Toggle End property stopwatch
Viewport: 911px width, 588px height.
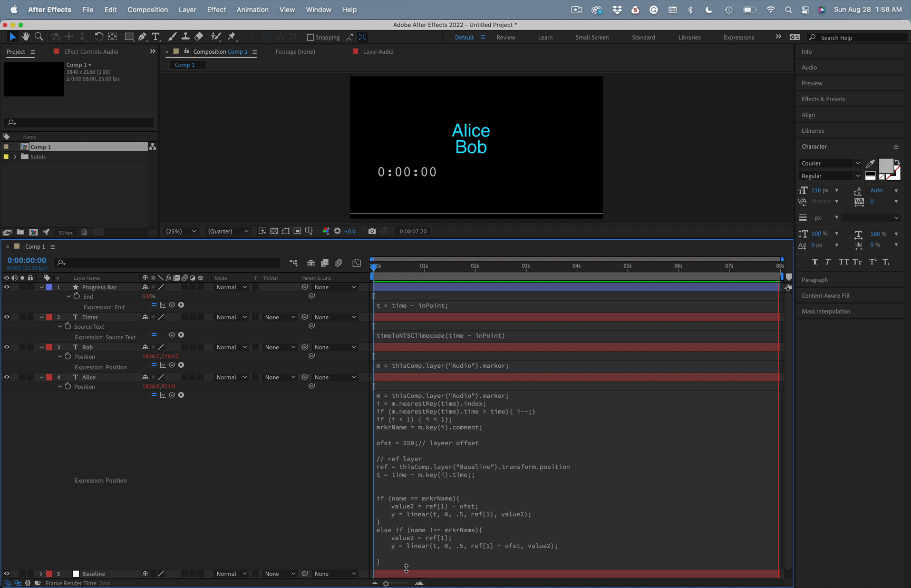[77, 297]
